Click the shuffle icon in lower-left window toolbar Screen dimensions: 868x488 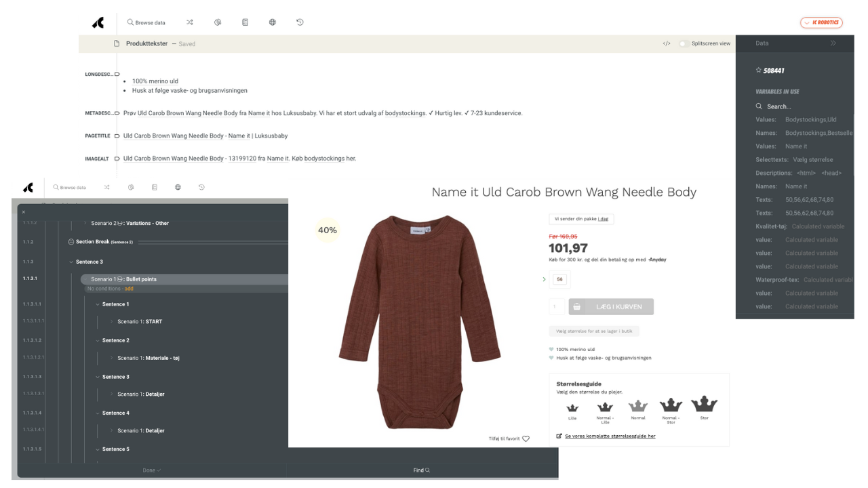click(106, 187)
